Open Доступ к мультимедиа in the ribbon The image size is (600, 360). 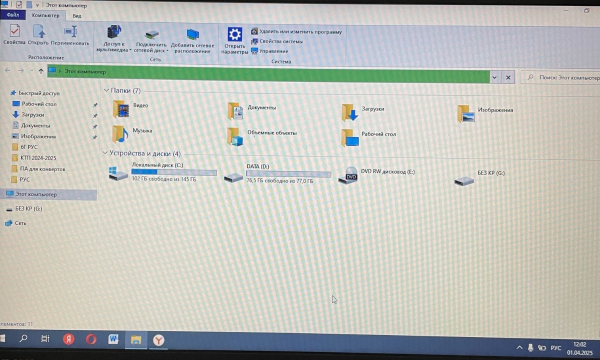click(x=114, y=38)
